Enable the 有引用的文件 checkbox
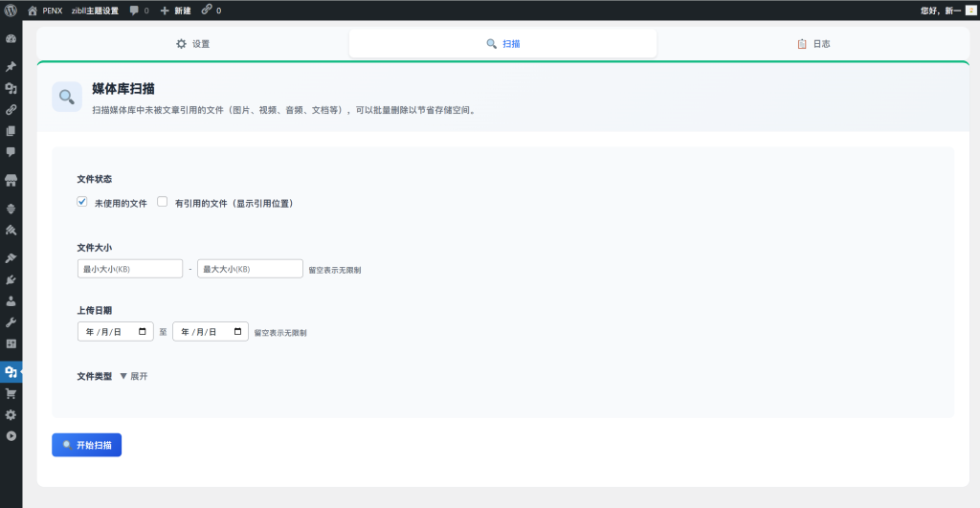The width and height of the screenshot is (980, 508). [163, 202]
